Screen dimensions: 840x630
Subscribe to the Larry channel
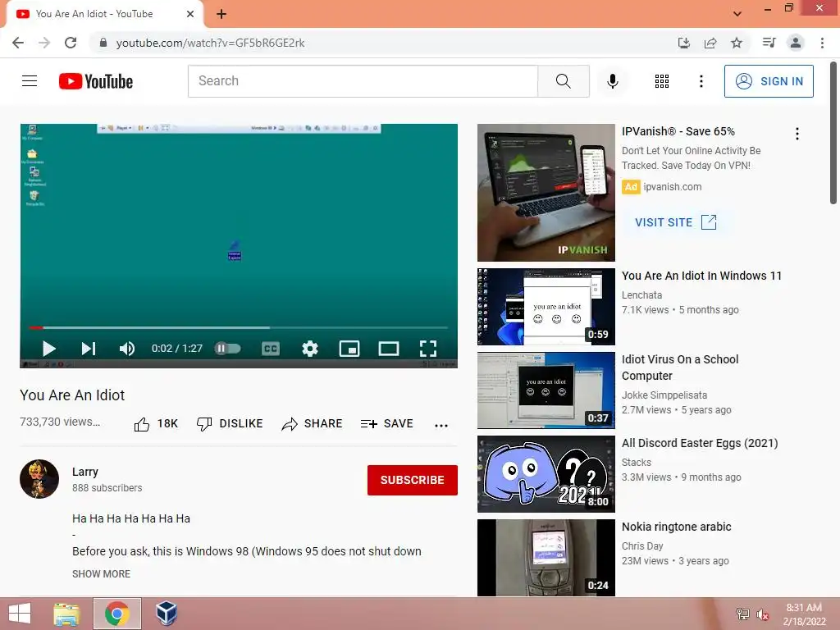[412, 480]
